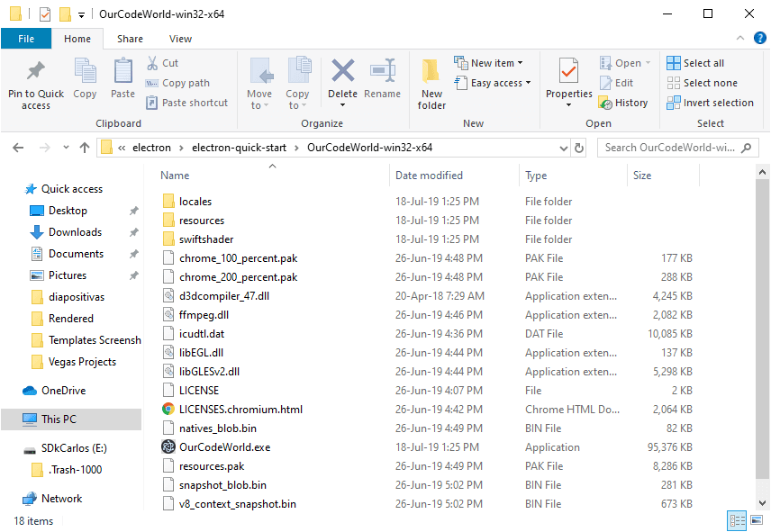Image resolution: width=771 pixels, height=532 pixels.
Task: Click the title bar Properties checkmark icon
Action: pyautogui.click(x=45, y=14)
